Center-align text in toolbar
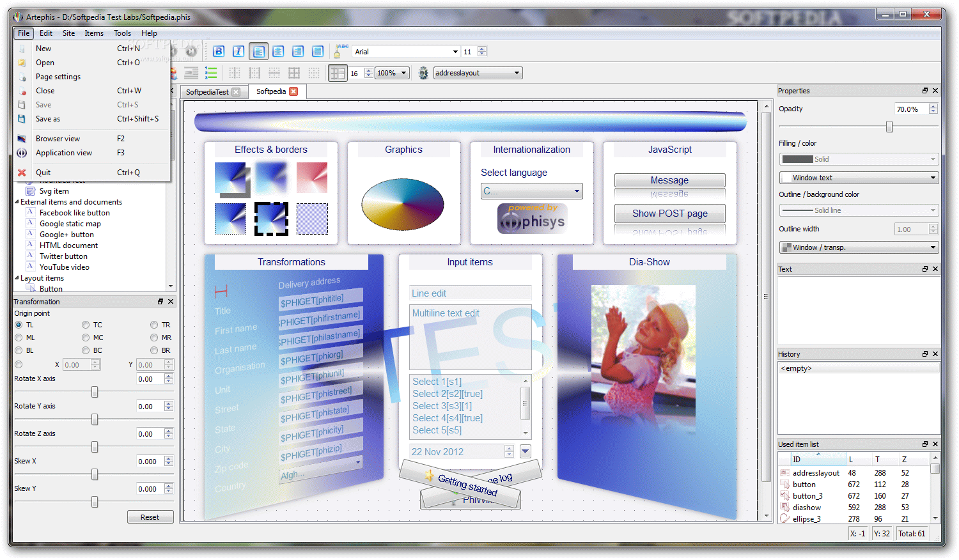The image size is (959, 560). (278, 52)
